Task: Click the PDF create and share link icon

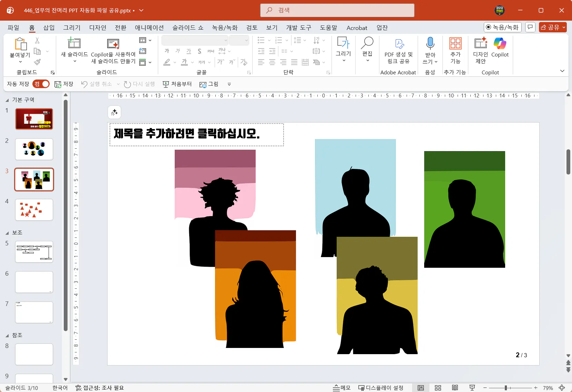Action: 398,44
